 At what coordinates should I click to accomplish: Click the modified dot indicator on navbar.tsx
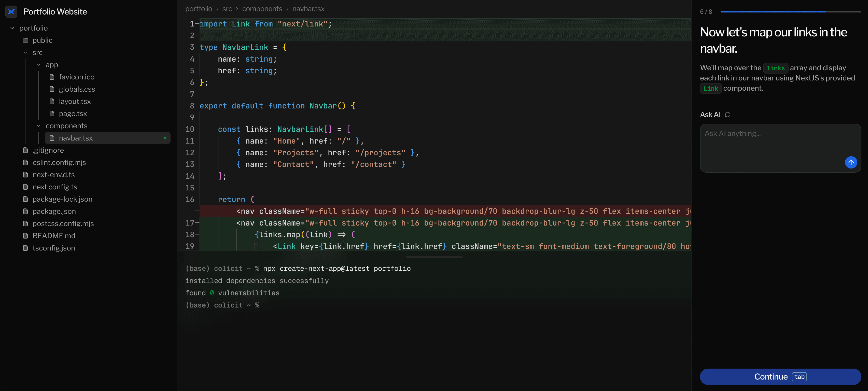coord(165,138)
